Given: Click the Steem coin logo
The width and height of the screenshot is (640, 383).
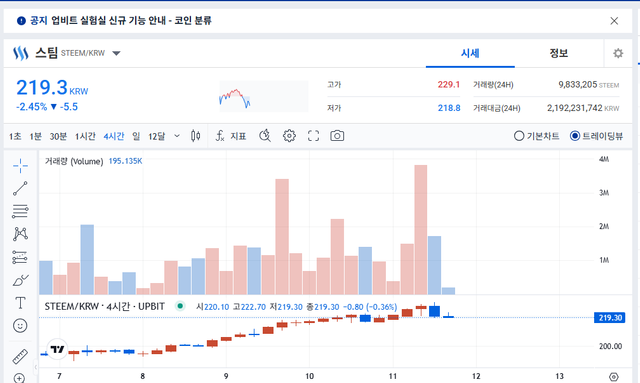Looking at the screenshot, I should tap(20, 53).
